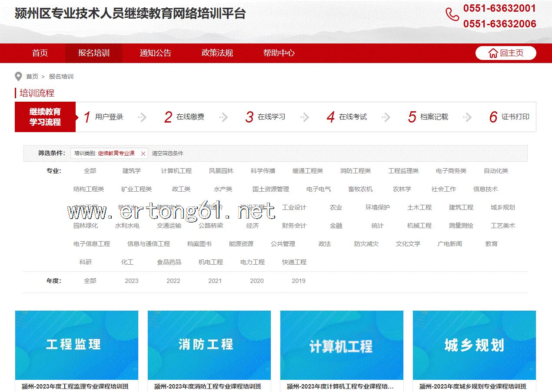This screenshot has width=552, height=392.
Task: Open 帮助中心 in the navigation bar
Action: tap(279, 53)
